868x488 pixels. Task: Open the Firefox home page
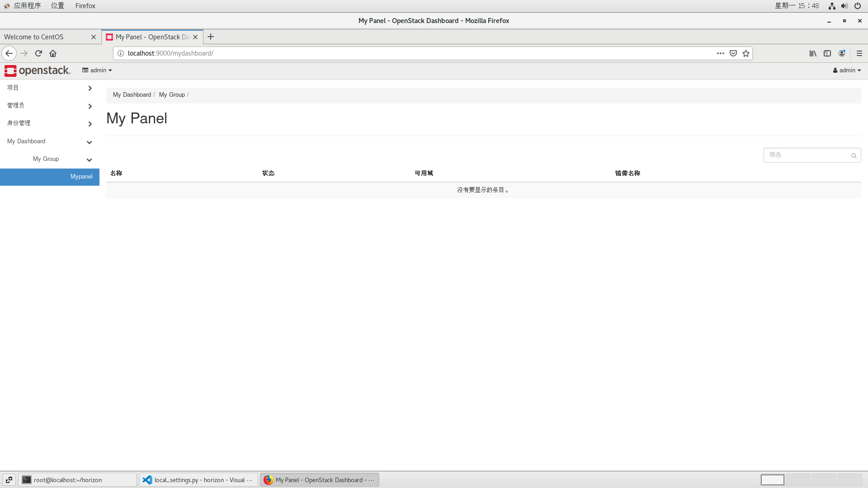pyautogui.click(x=53, y=53)
